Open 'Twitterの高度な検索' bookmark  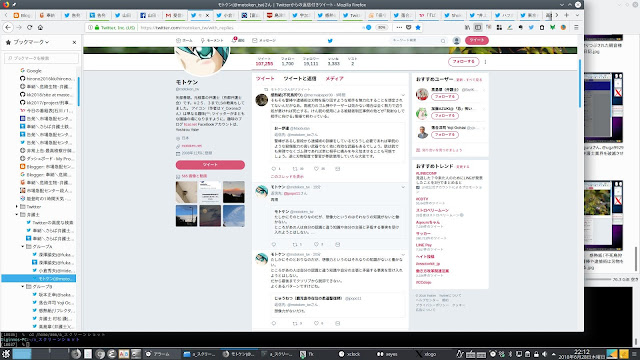(49, 222)
